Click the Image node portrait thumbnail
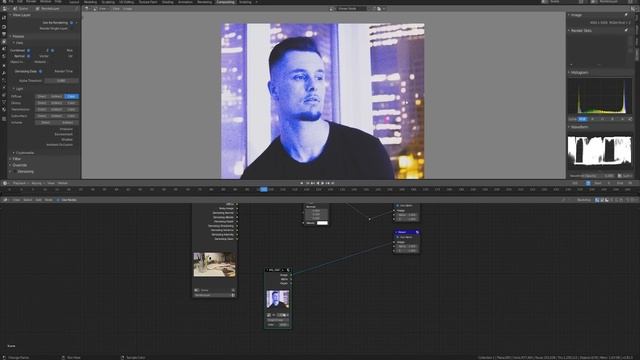Image resolution: width=640 pixels, height=360 pixels. 278,299
